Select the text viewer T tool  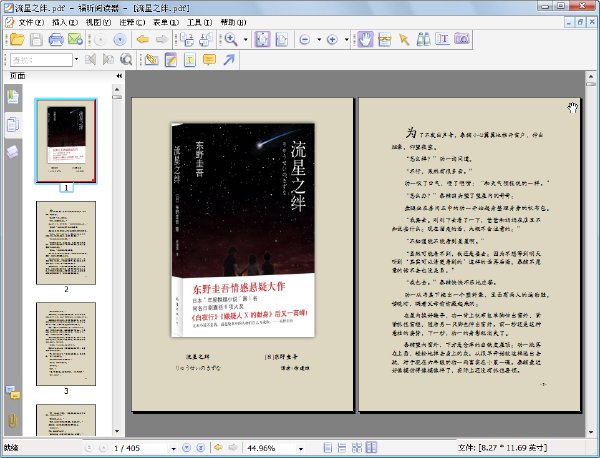(x=442, y=39)
